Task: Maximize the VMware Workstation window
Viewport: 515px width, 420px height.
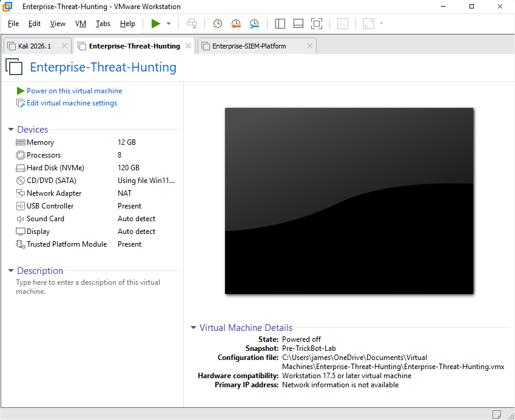Action: coord(472,7)
